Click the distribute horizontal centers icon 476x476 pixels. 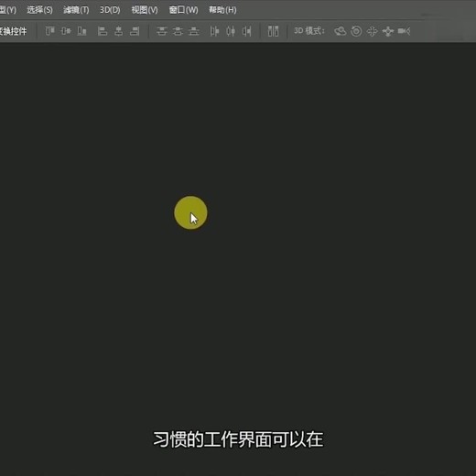point(231,31)
